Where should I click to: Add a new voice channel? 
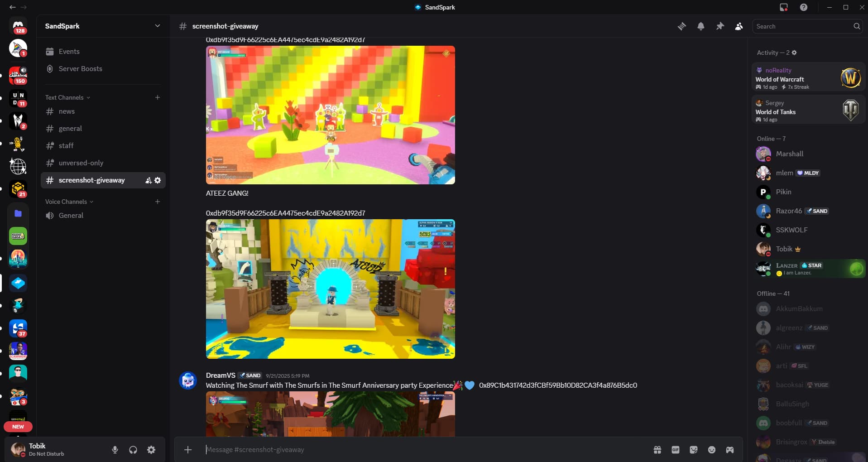(158, 202)
